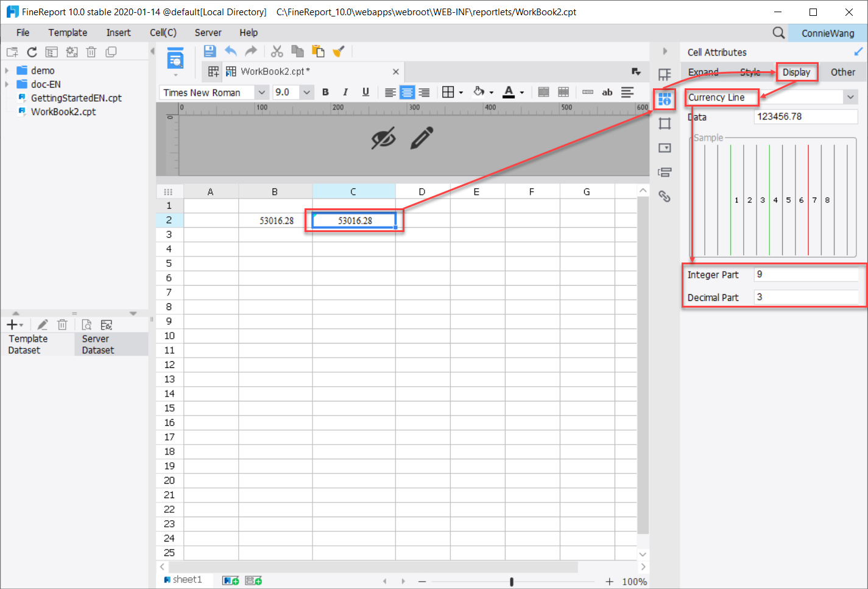Open the Insert menu
868x589 pixels.
[x=118, y=32]
